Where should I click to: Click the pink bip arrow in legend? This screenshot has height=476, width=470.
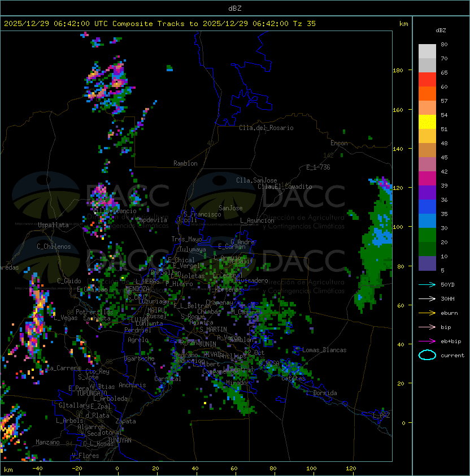(427, 327)
